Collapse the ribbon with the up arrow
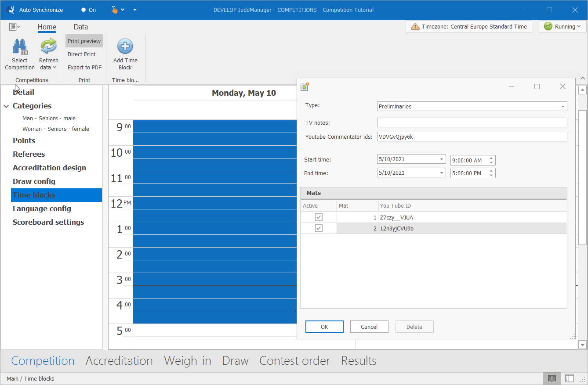588x385 pixels. [x=583, y=78]
